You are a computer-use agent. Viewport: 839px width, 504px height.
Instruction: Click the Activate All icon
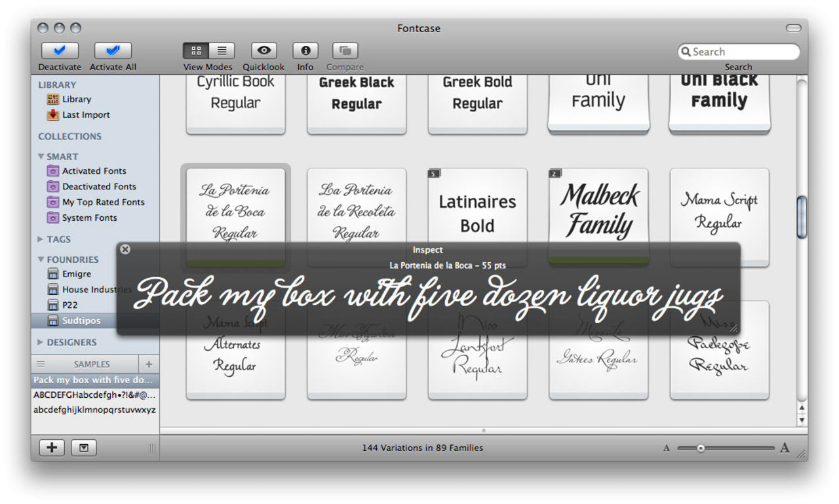click(x=113, y=51)
